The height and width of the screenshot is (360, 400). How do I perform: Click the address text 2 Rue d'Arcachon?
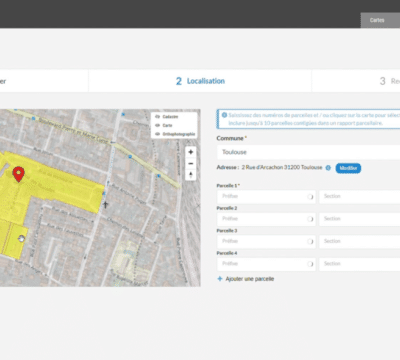tap(282, 167)
